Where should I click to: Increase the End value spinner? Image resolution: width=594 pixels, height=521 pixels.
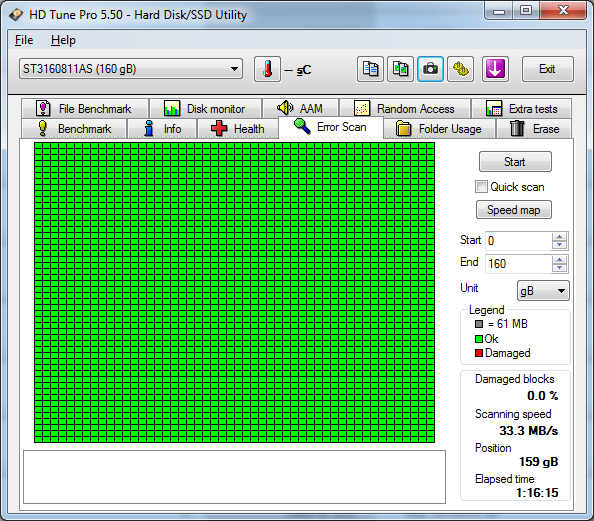coord(560,260)
